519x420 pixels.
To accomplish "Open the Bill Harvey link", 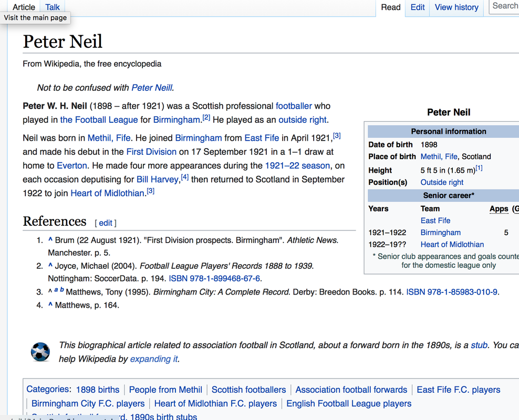I will coord(158,179).
